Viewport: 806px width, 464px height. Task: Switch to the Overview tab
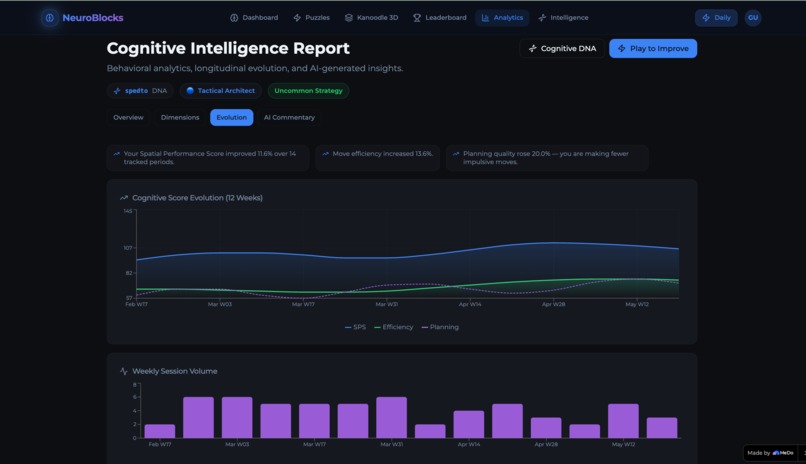coord(129,117)
